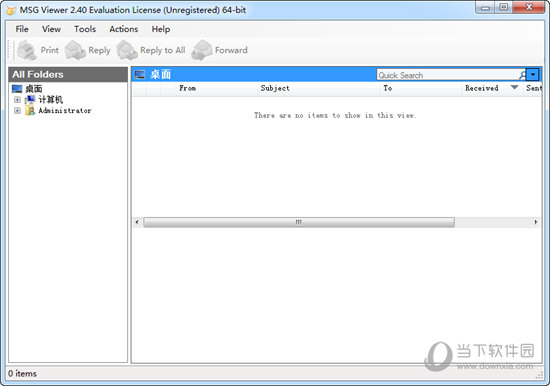
Task: Click the MSG Viewer app icon in title bar
Action: [x=11, y=10]
